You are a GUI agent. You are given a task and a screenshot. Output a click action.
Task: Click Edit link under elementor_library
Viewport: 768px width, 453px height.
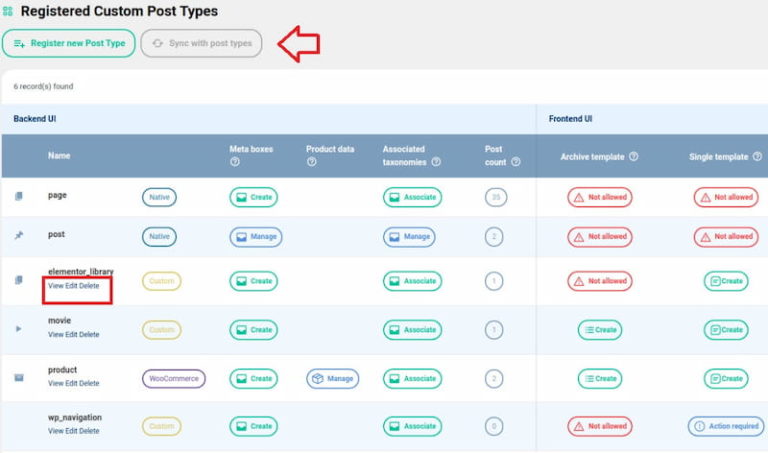pos(72,286)
